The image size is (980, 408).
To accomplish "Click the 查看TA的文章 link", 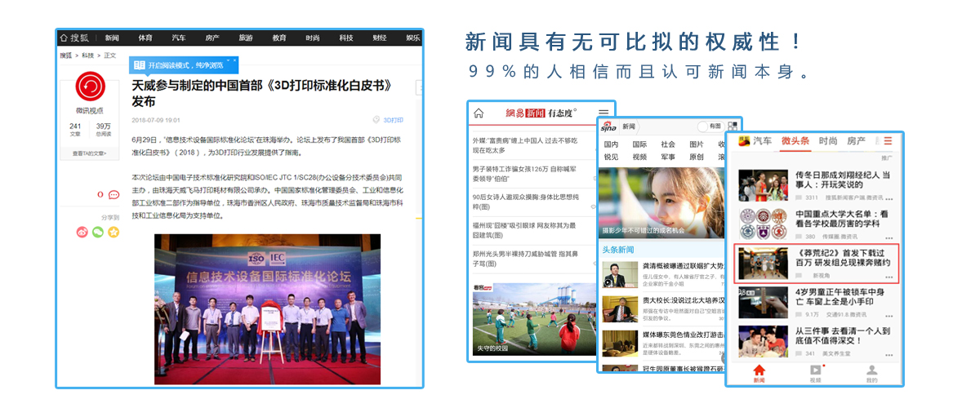I will (x=89, y=153).
